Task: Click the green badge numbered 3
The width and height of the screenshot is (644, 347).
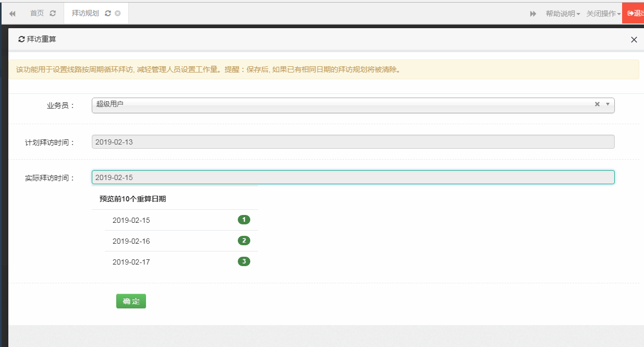Action: (x=244, y=261)
